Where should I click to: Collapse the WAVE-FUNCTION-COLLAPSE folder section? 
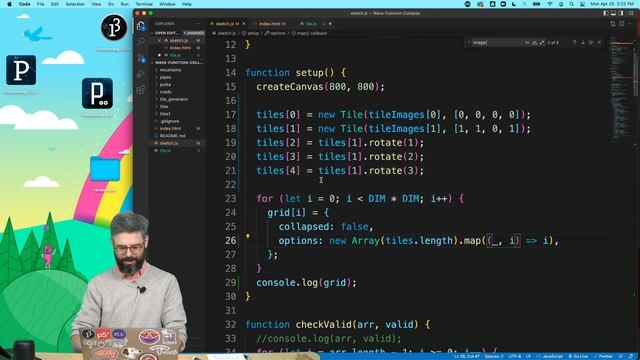(177, 62)
